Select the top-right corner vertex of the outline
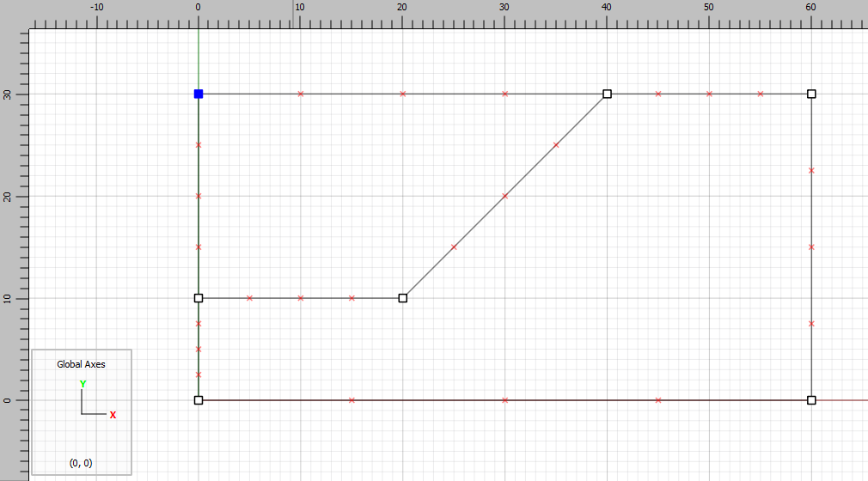868x481 pixels. click(x=811, y=94)
